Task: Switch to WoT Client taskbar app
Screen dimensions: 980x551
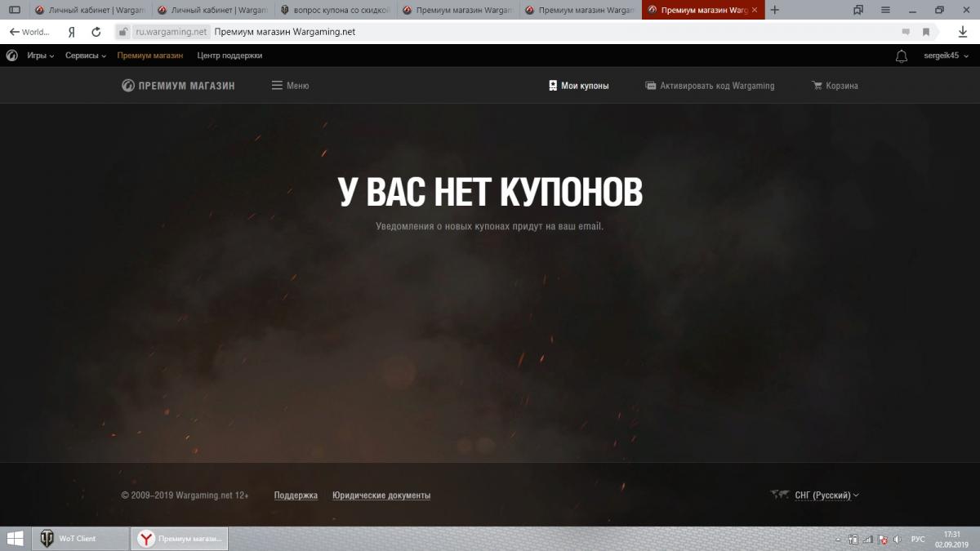Action: click(x=79, y=539)
